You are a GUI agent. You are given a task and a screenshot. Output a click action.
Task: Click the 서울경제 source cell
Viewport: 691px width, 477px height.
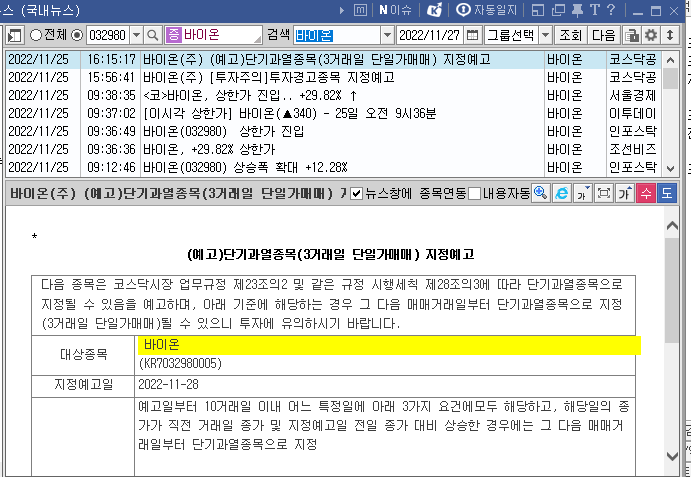tap(633, 96)
